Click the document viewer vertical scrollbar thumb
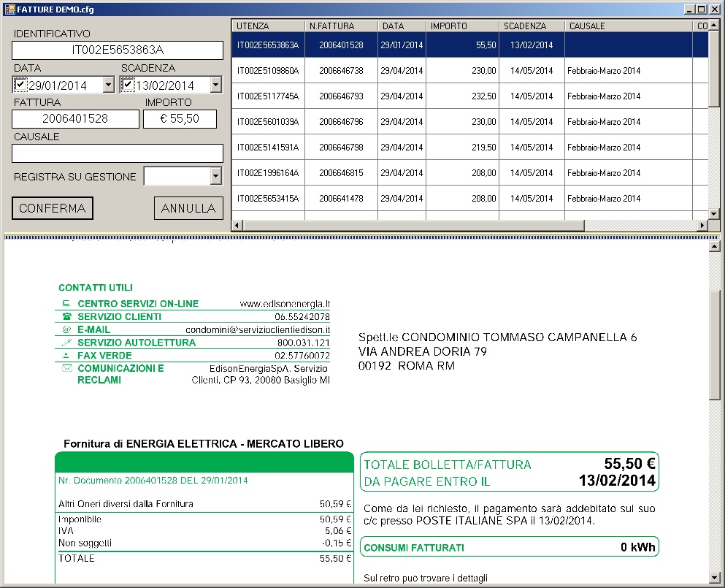 tap(714, 343)
